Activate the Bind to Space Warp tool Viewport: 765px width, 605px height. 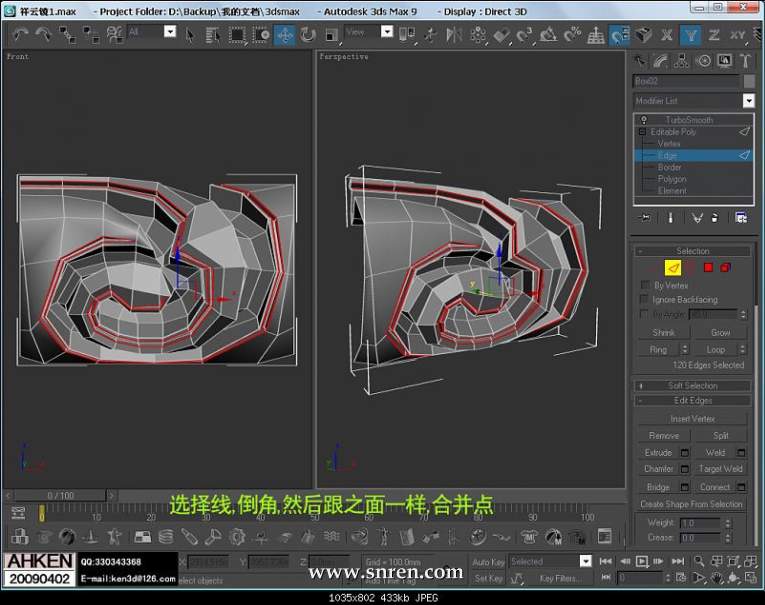click(x=115, y=34)
